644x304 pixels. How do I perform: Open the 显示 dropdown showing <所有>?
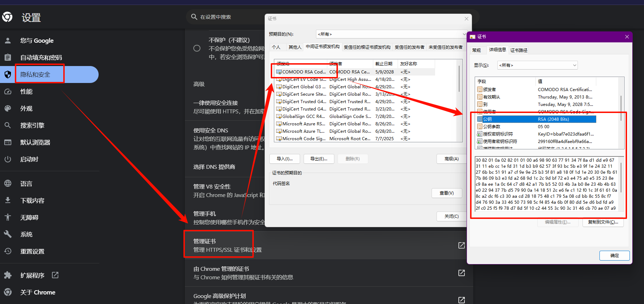pyautogui.click(x=537, y=65)
